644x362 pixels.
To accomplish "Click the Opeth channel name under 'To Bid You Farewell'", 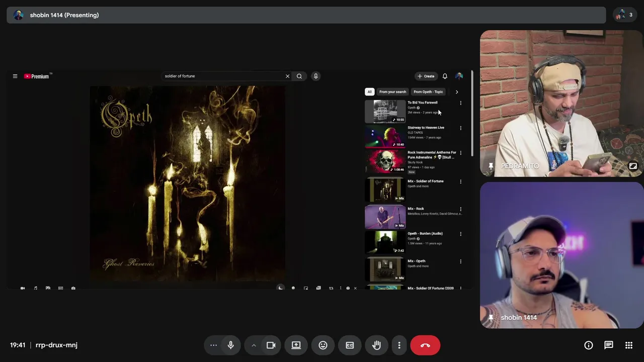I will [412, 108].
